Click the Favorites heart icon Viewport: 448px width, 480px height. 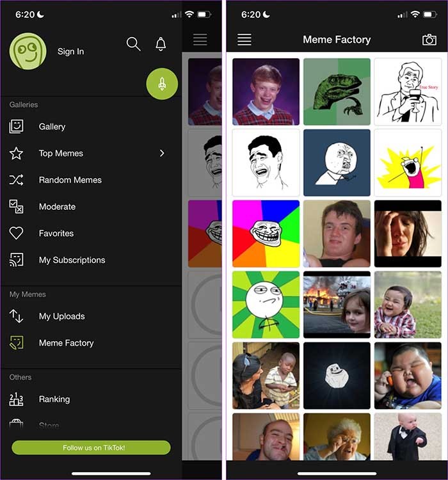coord(17,234)
